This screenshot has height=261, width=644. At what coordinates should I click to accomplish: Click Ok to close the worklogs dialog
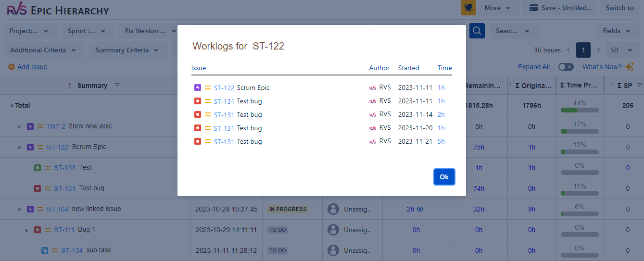coord(444,177)
